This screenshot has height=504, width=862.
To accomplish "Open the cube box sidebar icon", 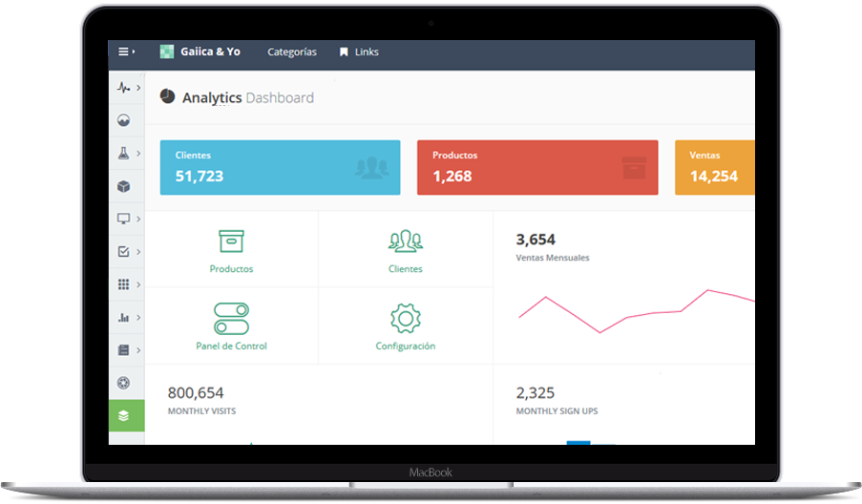I will pyautogui.click(x=124, y=186).
